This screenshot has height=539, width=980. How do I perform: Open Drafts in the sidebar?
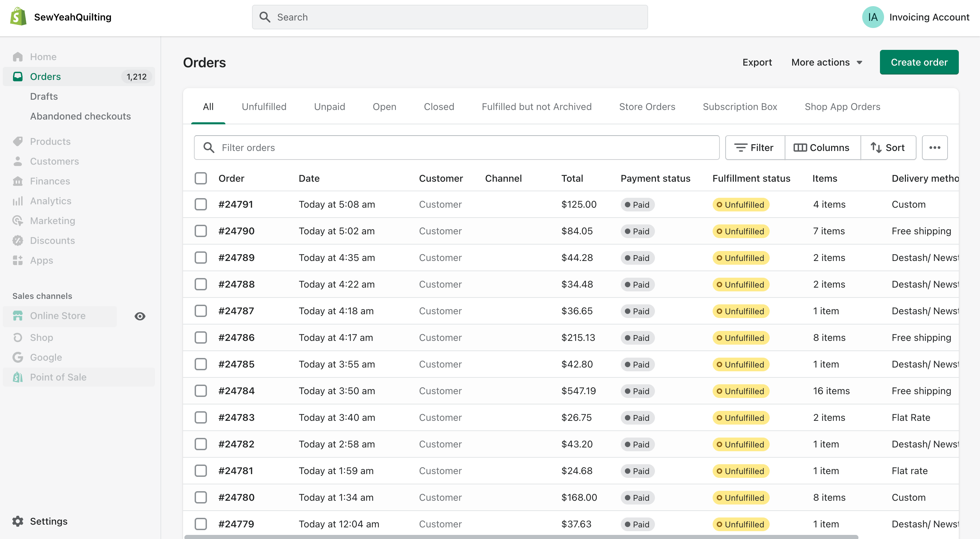coord(44,96)
